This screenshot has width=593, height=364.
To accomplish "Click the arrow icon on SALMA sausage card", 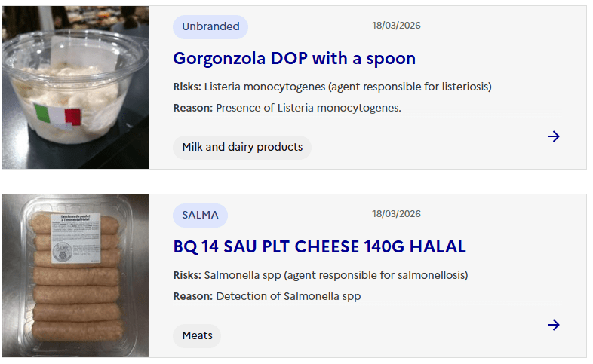I will coord(553,325).
